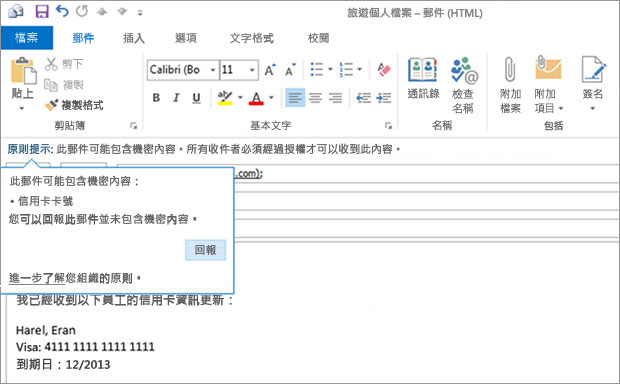The image size is (620, 384).
Task: Increase indent
Action: [384, 98]
